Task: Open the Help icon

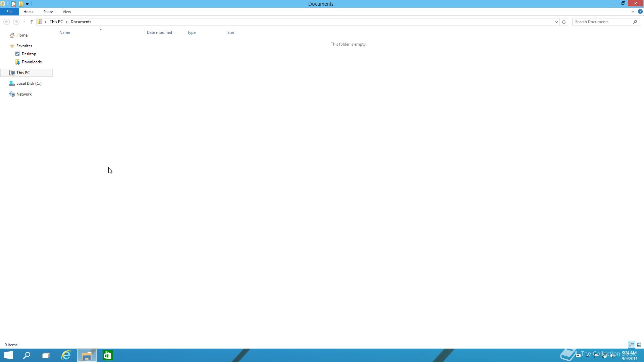Action: (640, 12)
